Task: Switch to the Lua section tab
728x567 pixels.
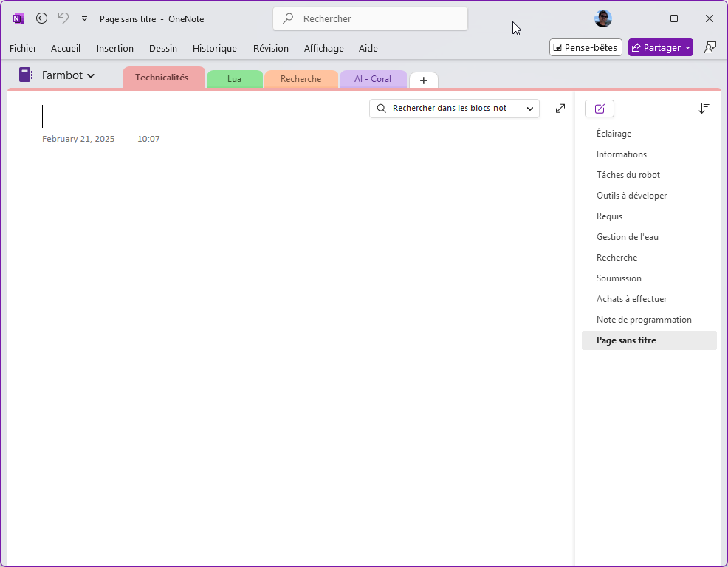Action: click(x=235, y=79)
